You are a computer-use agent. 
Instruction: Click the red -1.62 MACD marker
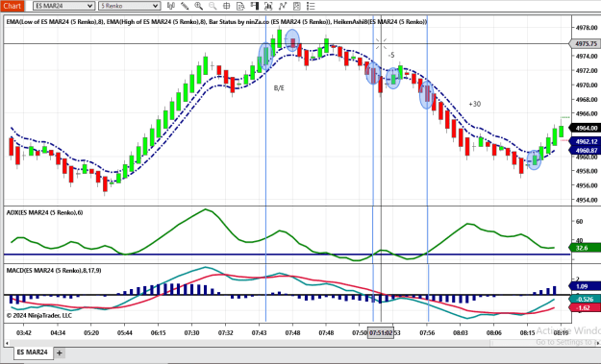[586, 307]
